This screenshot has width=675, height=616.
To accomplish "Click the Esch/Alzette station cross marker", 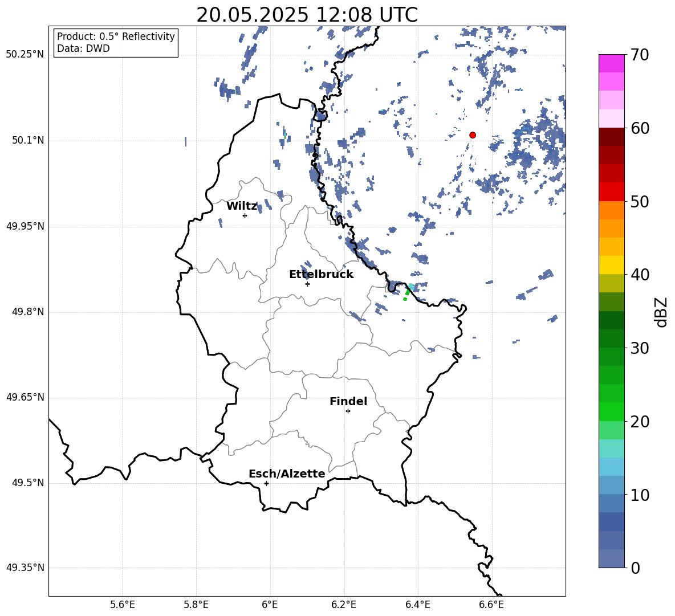I will [266, 483].
